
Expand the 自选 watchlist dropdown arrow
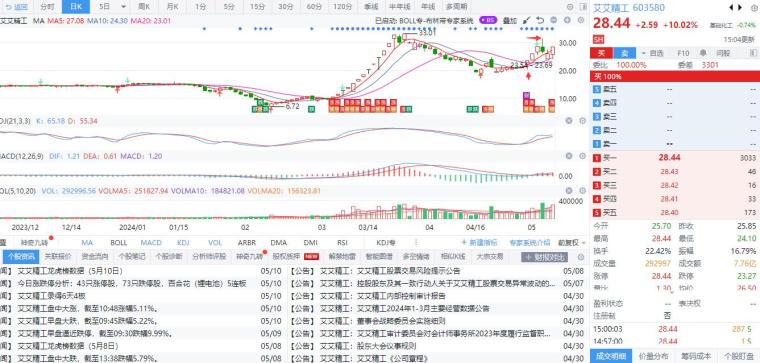click(644, 53)
